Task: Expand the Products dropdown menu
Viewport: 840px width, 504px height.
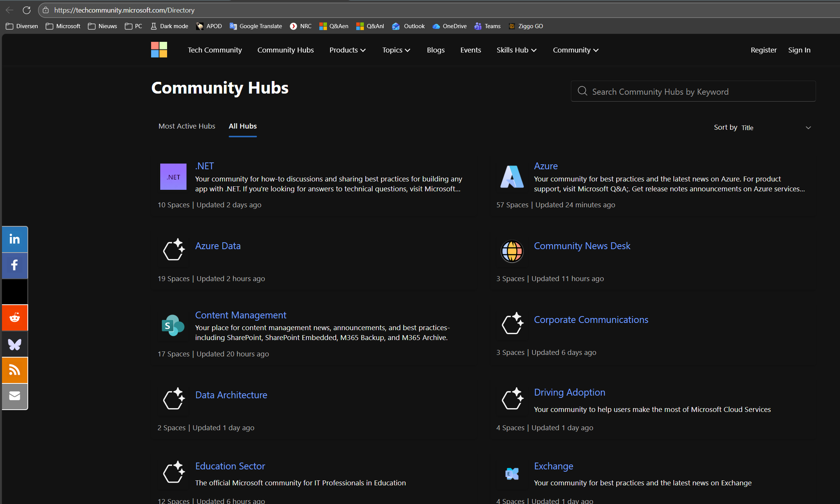Action: [347, 50]
